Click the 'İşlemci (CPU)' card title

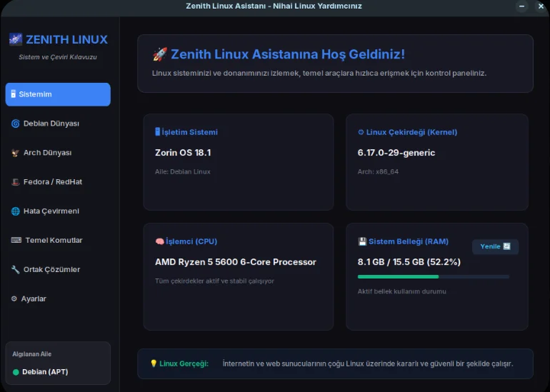pyautogui.click(x=191, y=241)
